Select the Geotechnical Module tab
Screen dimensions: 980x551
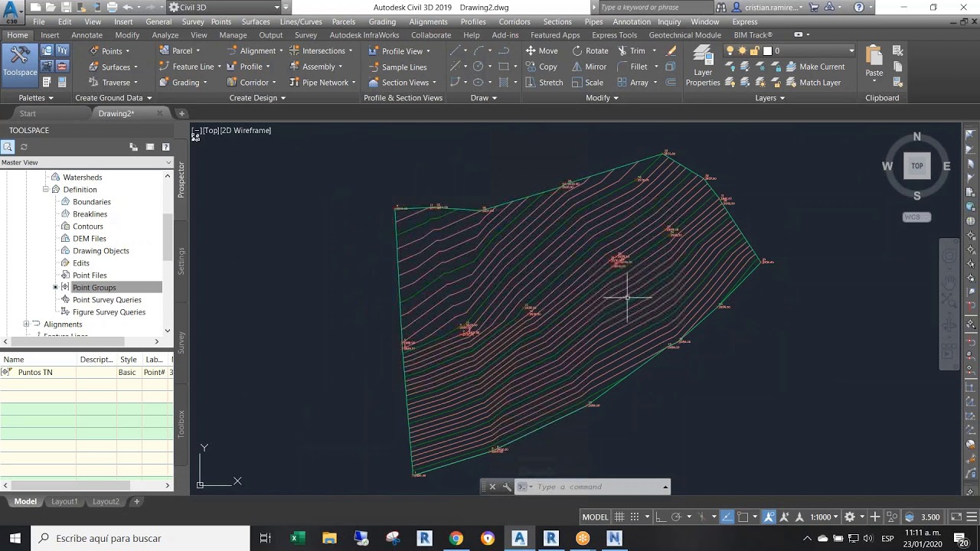(684, 35)
